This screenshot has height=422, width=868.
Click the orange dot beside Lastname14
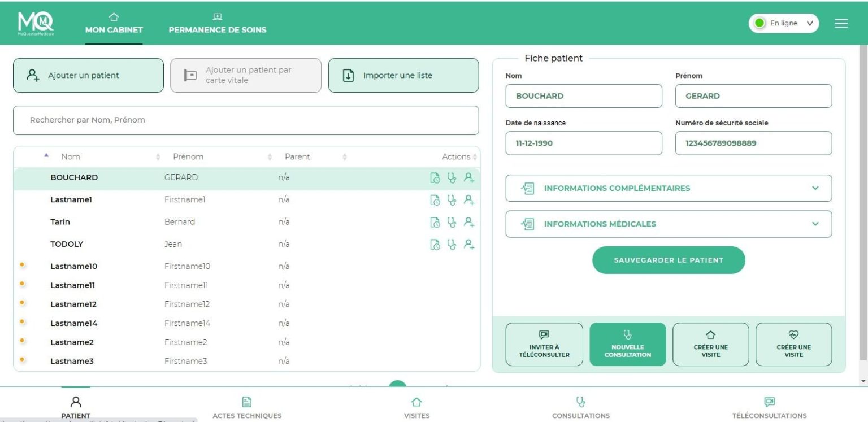(x=22, y=321)
